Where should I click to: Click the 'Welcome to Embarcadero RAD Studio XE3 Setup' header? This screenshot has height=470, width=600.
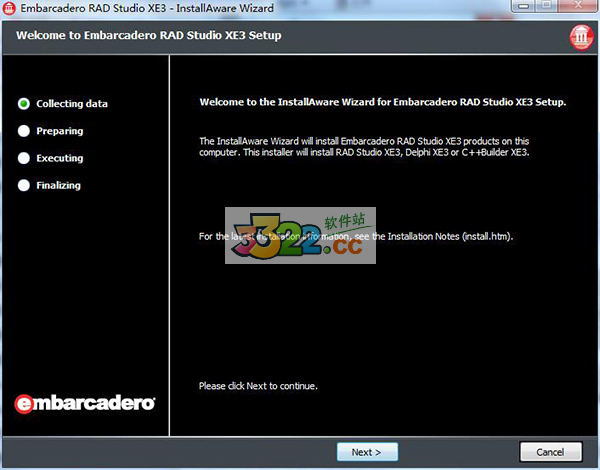tap(148, 35)
